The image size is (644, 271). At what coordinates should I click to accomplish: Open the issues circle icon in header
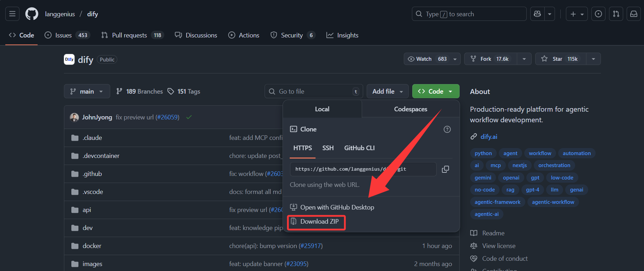[598, 14]
